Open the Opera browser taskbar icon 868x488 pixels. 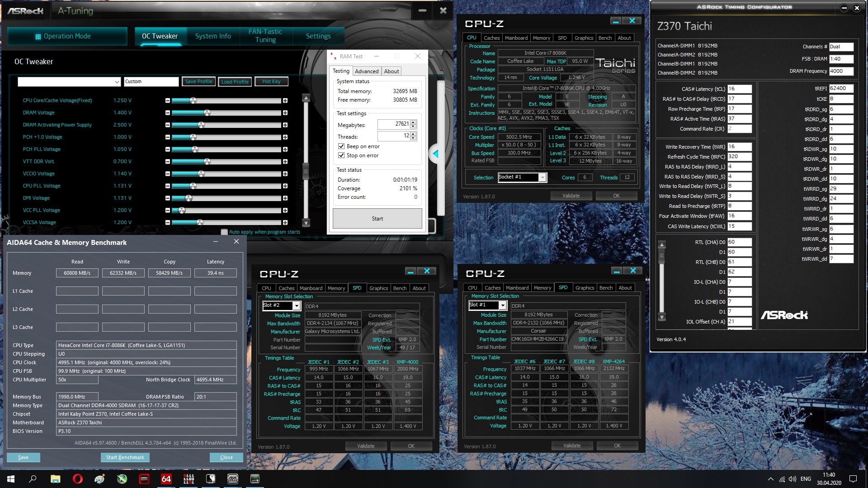77,479
